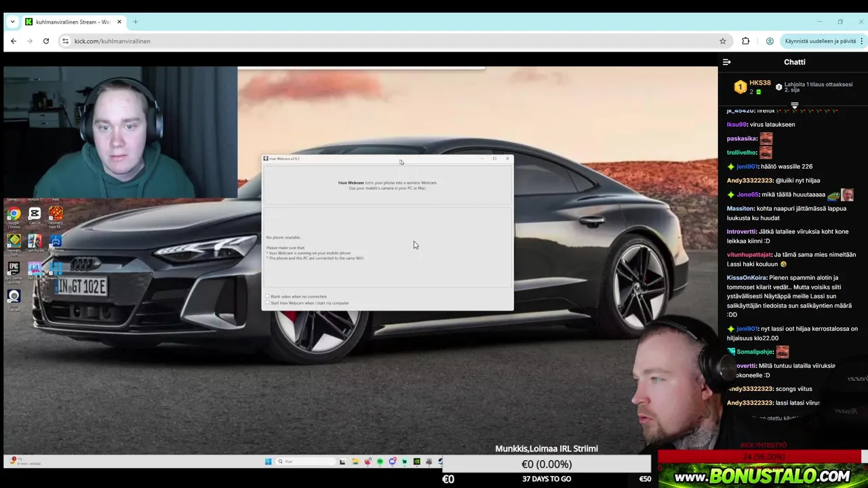The width and height of the screenshot is (868, 488).
Task: Click username trollivelho in chat
Action: [x=742, y=152]
